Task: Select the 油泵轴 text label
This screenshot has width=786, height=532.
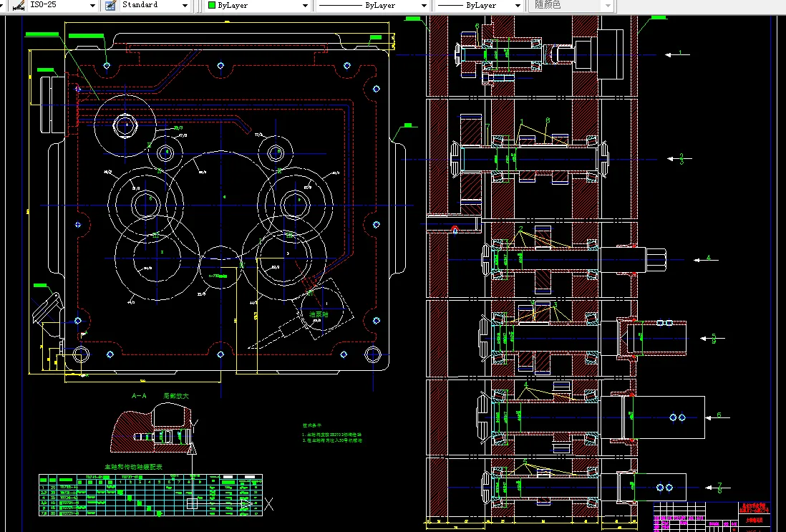Action: 319,314
